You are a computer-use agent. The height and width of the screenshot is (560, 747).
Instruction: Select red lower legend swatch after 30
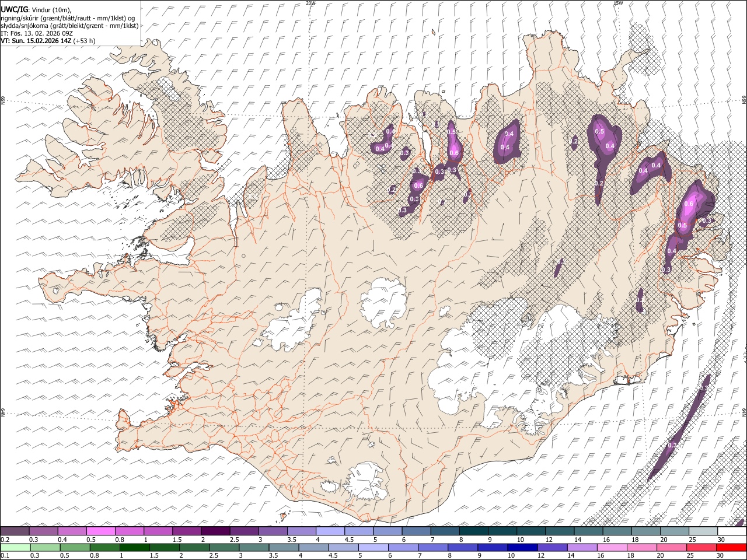[x=732, y=547]
